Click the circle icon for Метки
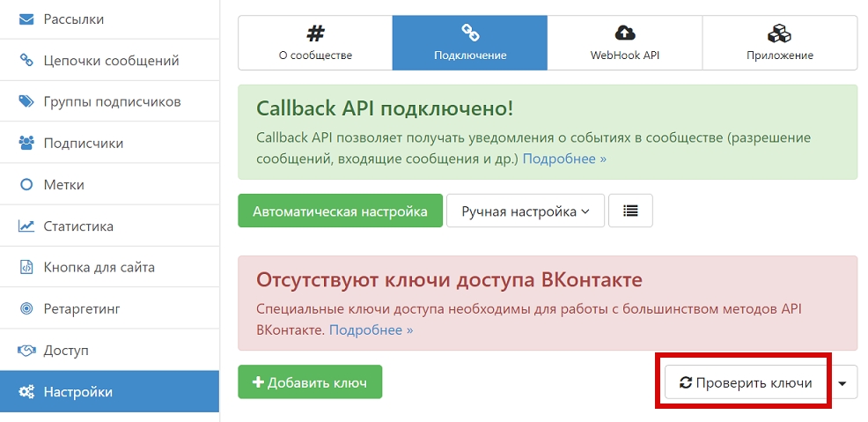 (x=26, y=184)
